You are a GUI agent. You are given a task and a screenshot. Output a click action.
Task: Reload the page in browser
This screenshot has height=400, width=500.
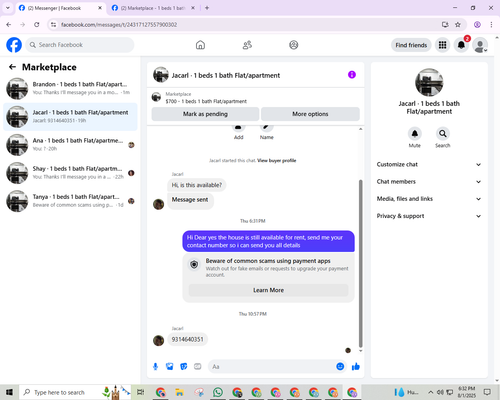point(37,25)
